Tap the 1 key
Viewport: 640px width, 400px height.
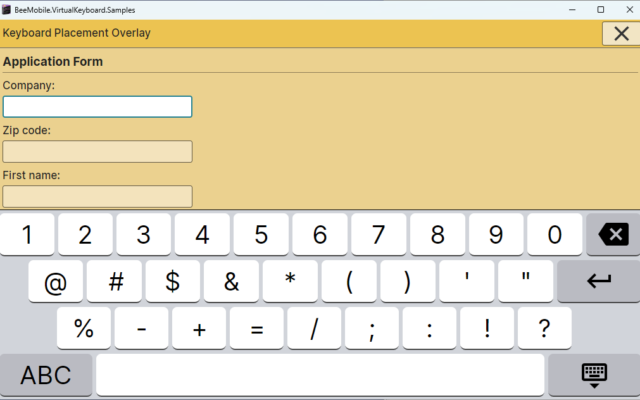[x=27, y=234]
